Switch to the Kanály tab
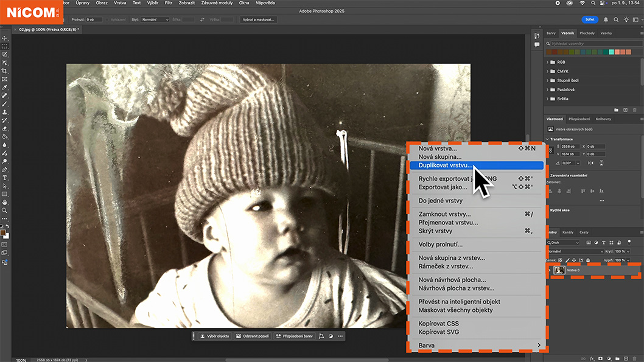 (x=567, y=232)
